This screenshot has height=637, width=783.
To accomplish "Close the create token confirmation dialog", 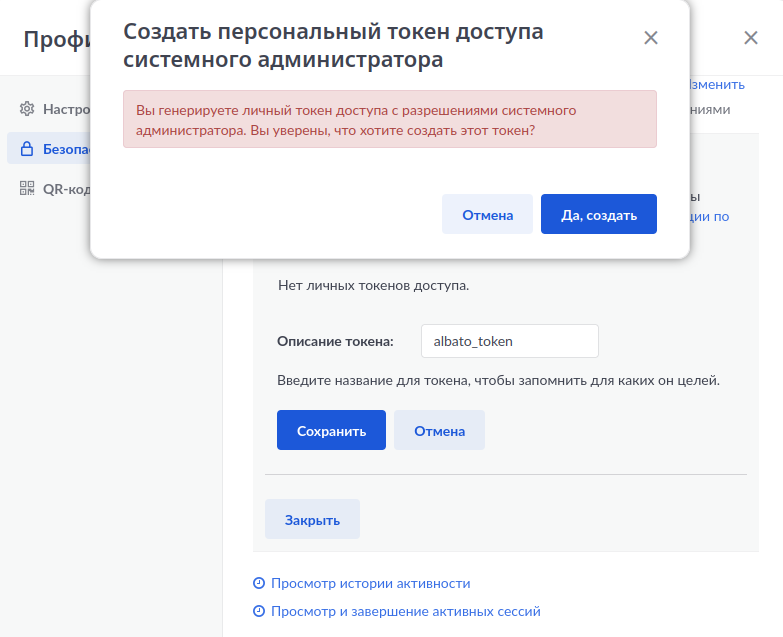I will 651,39.
